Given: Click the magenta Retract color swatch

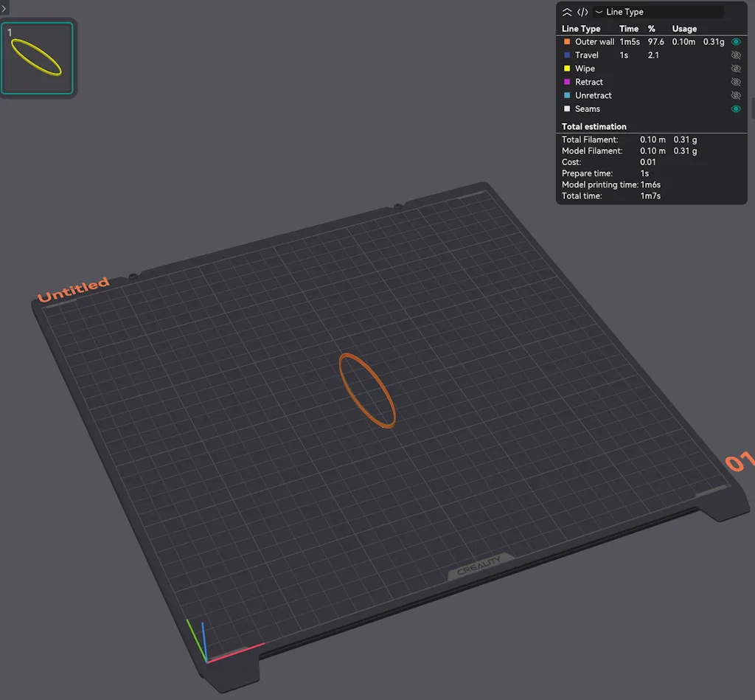Looking at the screenshot, I should coord(567,82).
